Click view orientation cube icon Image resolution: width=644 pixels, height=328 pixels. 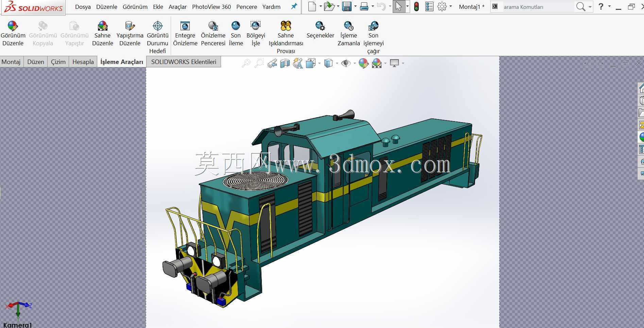pos(311,63)
